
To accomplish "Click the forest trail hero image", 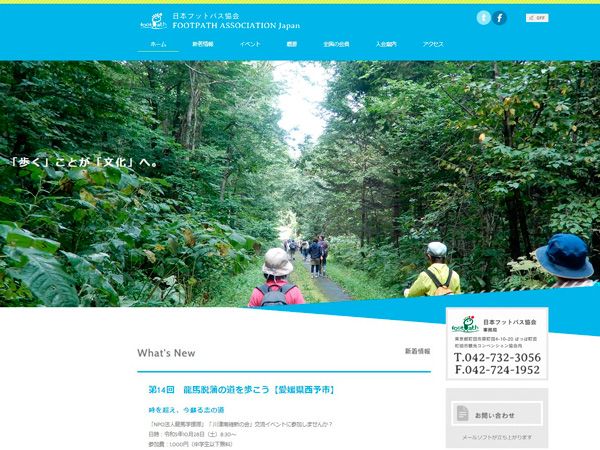I will click(300, 200).
